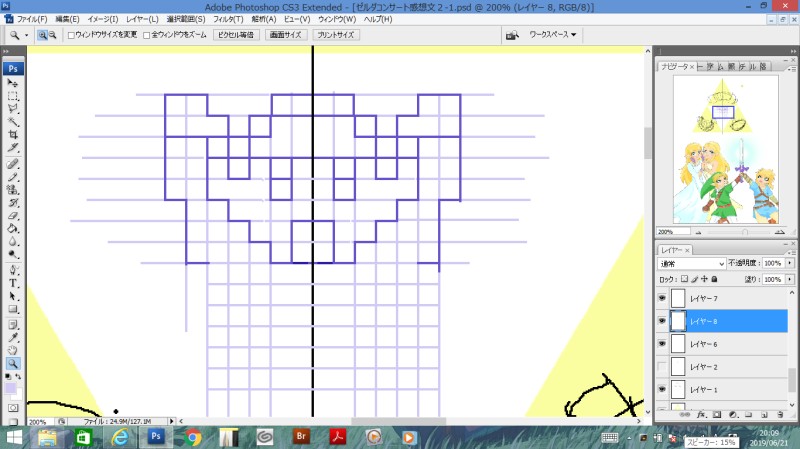
Task: Click the foreground color swatch
Action: tap(10, 388)
